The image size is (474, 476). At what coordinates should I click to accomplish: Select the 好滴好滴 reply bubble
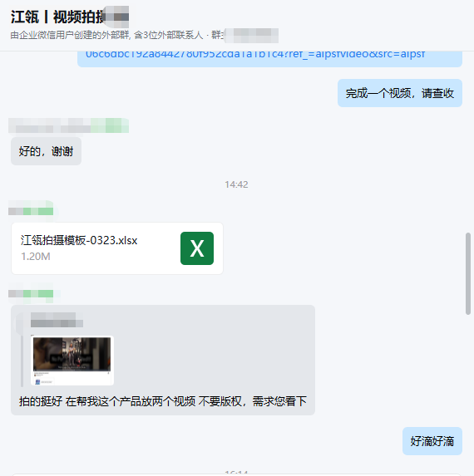pyautogui.click(x=432, y=441)
